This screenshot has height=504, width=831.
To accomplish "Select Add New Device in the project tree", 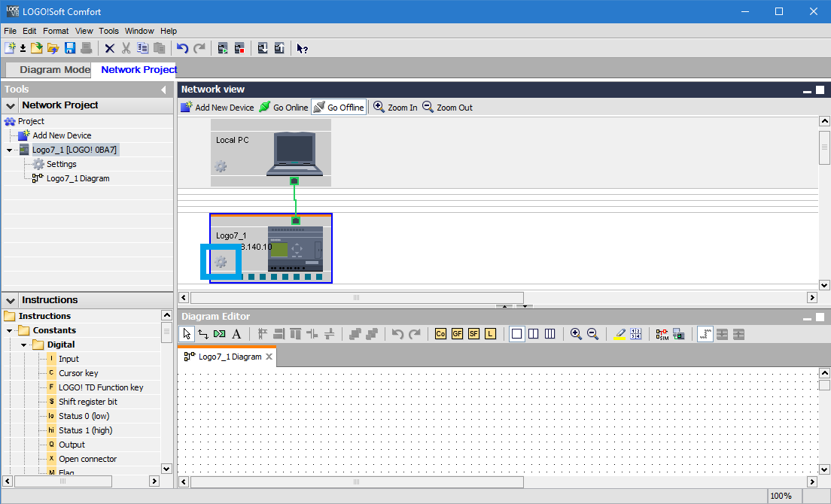I will (x=62, y=135).
